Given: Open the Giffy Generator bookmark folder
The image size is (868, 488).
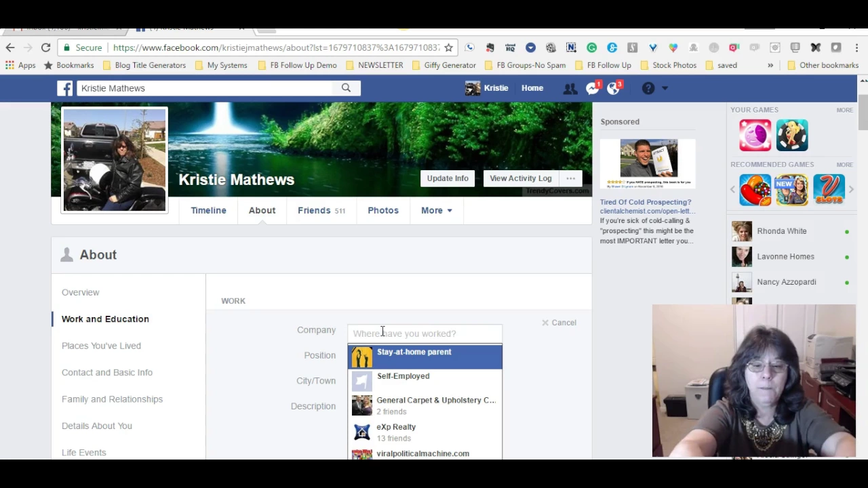Looking at the screenshot, I should (443, 65).
